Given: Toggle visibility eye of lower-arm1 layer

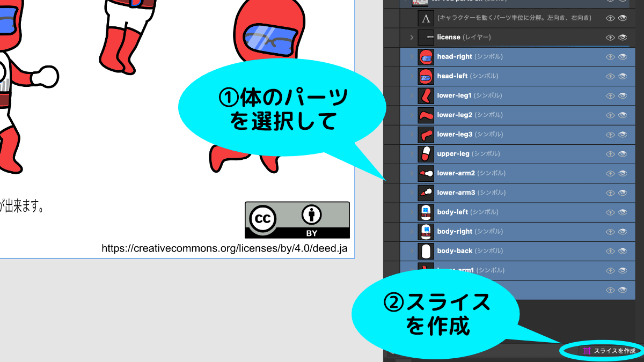Looking at the screenshot, I should coord(623,270).
